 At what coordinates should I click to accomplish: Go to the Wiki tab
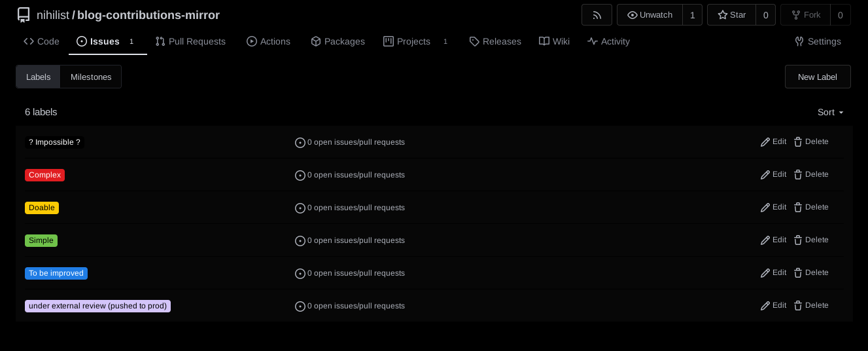pyautogui.click(x=554, y=41)
